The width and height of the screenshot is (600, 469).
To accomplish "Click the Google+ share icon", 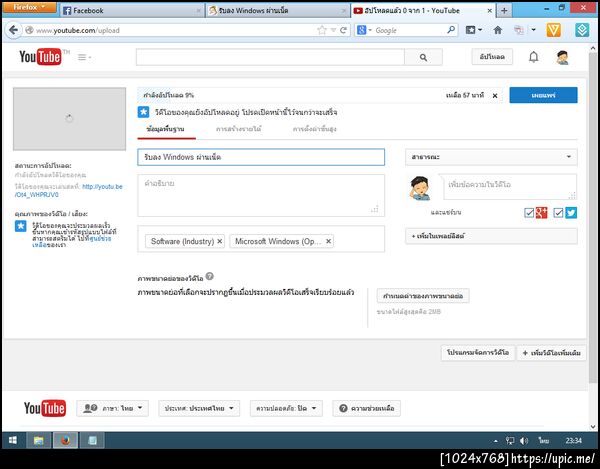I will pos(541,213).
